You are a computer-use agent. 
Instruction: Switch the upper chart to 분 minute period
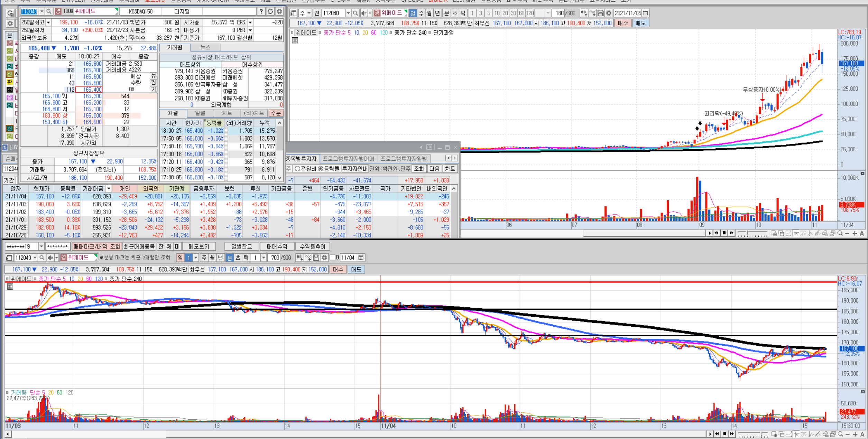click(x=446, y=13)
